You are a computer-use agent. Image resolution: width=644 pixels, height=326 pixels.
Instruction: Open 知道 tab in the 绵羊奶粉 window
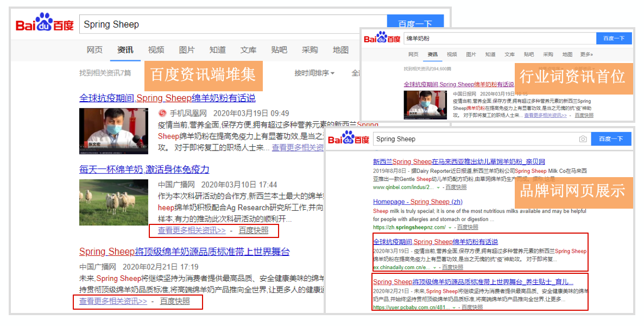(x=490, y=54)
